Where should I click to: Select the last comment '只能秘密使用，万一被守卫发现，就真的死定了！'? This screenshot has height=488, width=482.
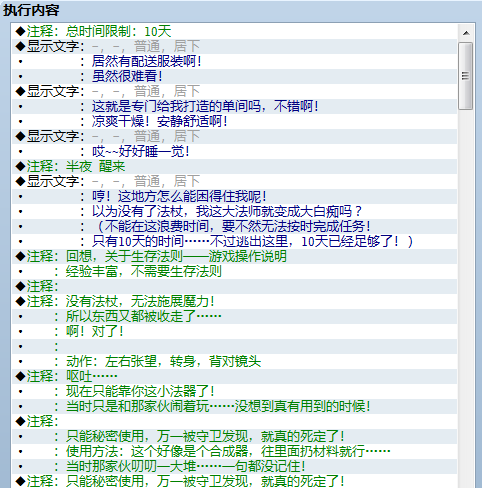point(234,481)
